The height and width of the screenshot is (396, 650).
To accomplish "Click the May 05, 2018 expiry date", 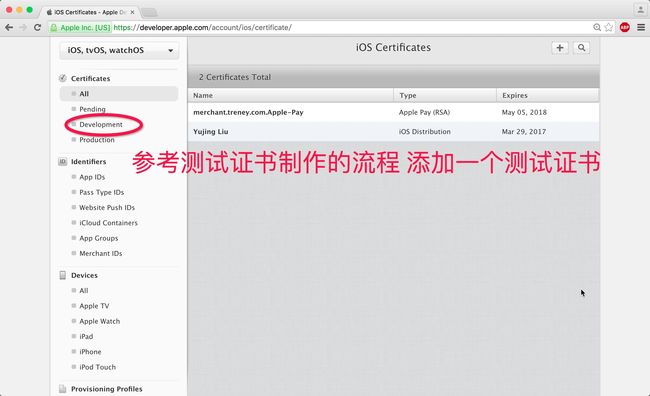I will pyautogui.click(x=524, y=112).
